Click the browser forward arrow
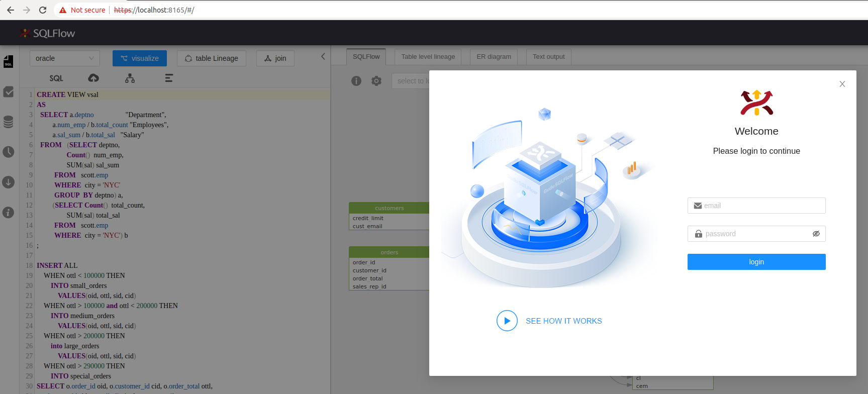The width and height of the screenshot is (868, 394). click(27, 10)
